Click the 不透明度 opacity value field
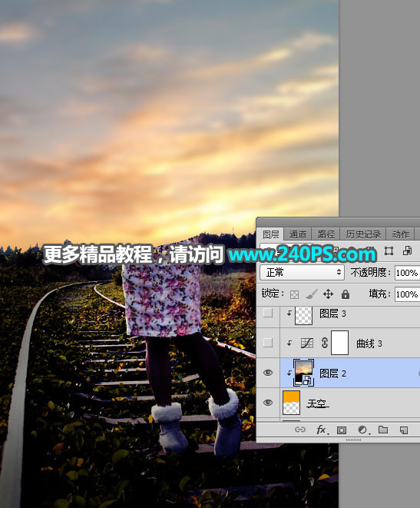 (x=408, y=273)
